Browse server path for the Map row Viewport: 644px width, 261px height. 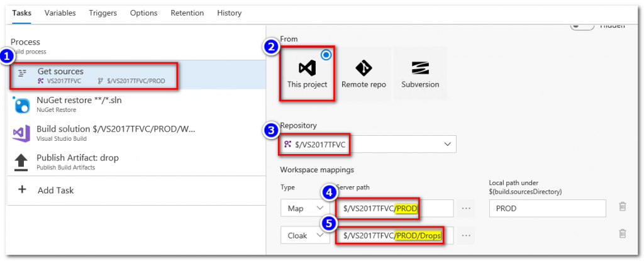tap(465, 208)
